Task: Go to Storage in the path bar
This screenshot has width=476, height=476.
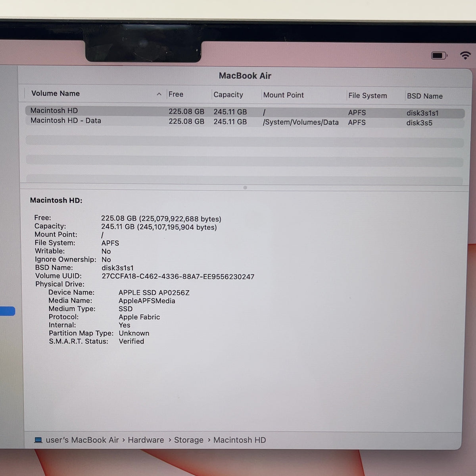Action: point(188,440)
